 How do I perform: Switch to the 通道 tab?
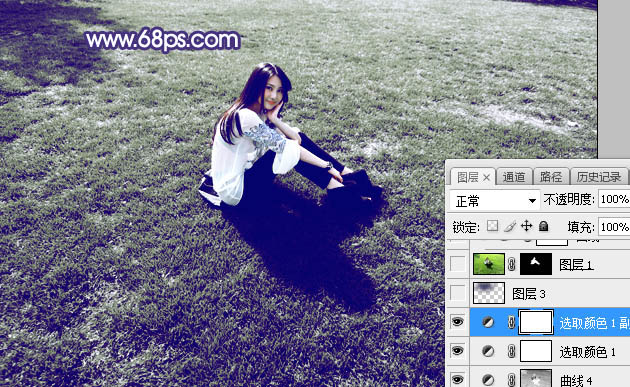514,177
